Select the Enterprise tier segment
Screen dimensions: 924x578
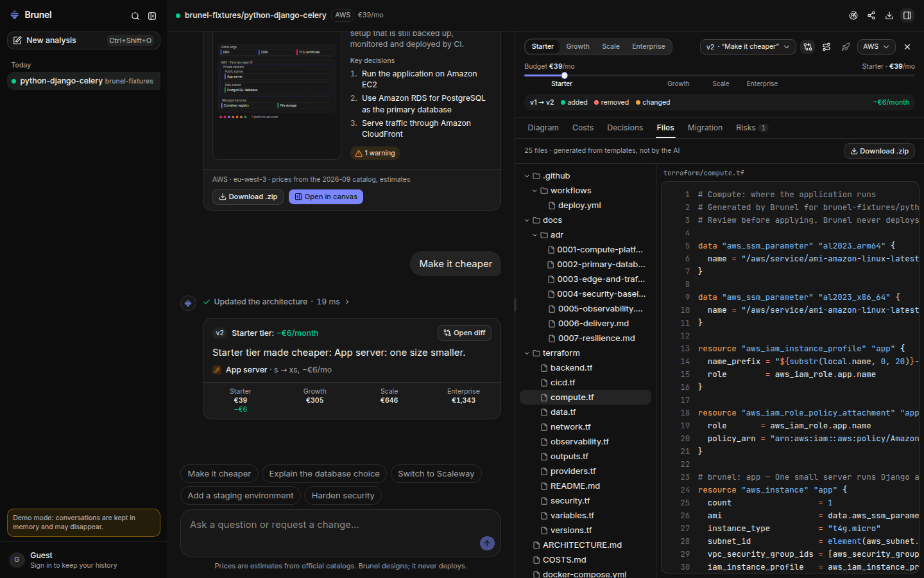coord(648,47)
